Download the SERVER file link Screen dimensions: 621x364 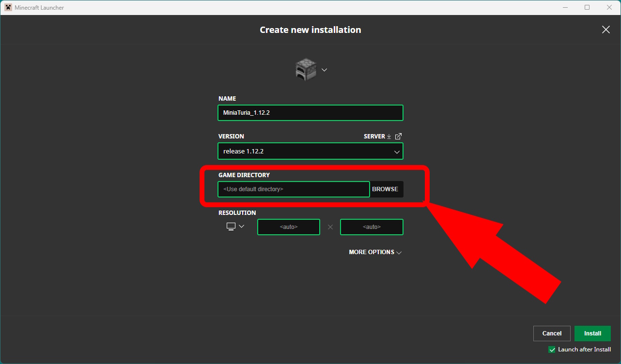[x=377, y=136]
